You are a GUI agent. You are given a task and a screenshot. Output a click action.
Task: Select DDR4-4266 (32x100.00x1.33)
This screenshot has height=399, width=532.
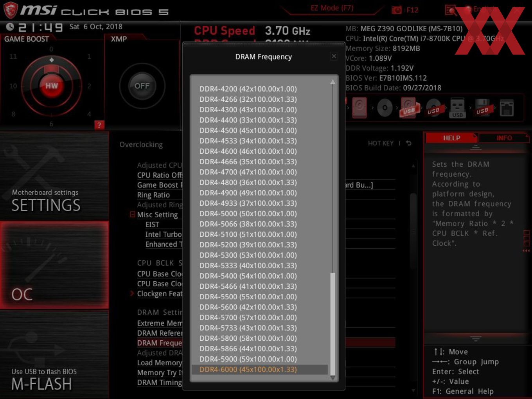tap(259, 99)
